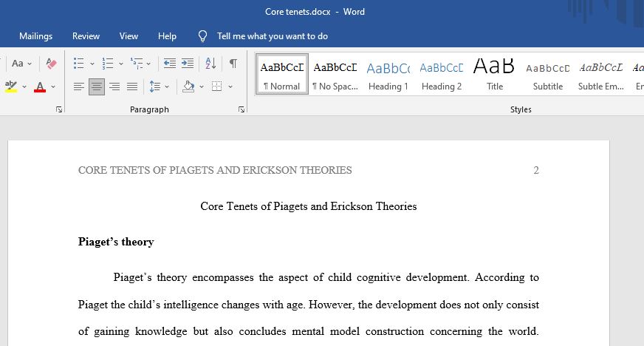Increase the paragraph indent

[x=188, y=64]
